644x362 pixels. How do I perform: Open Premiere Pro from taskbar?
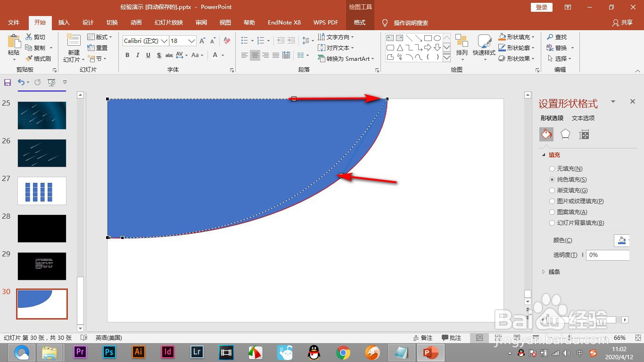coord(80,352)
